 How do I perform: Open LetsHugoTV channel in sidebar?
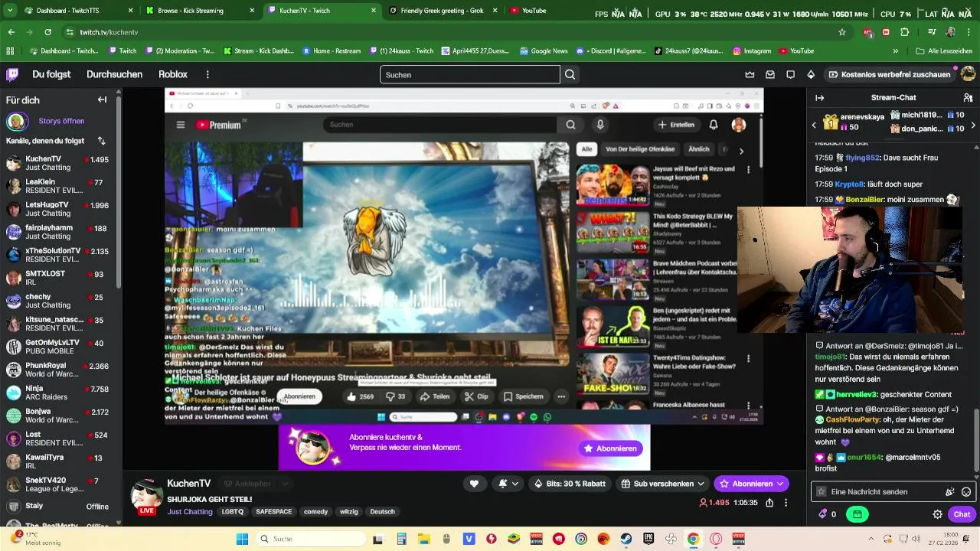(x=58, y=210)
